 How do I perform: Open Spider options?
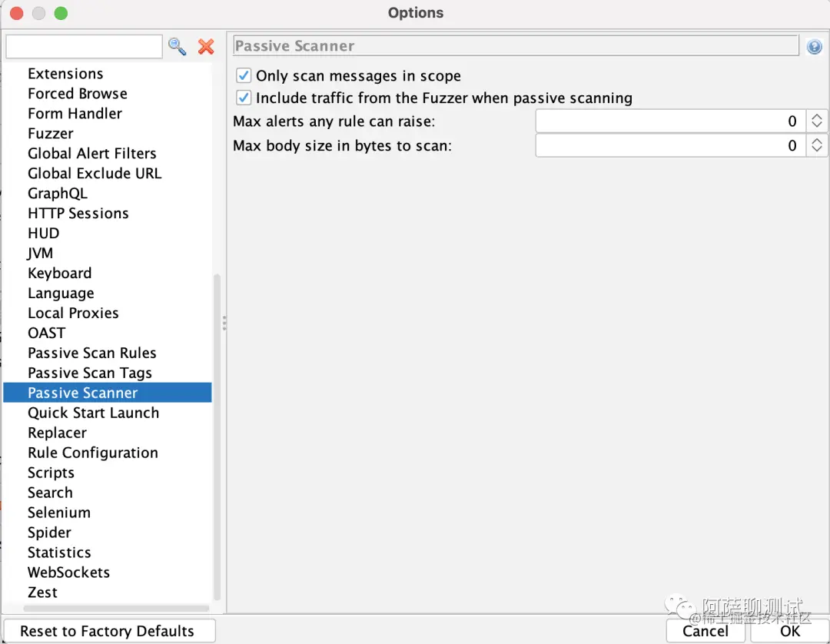(x=49, y=533)
